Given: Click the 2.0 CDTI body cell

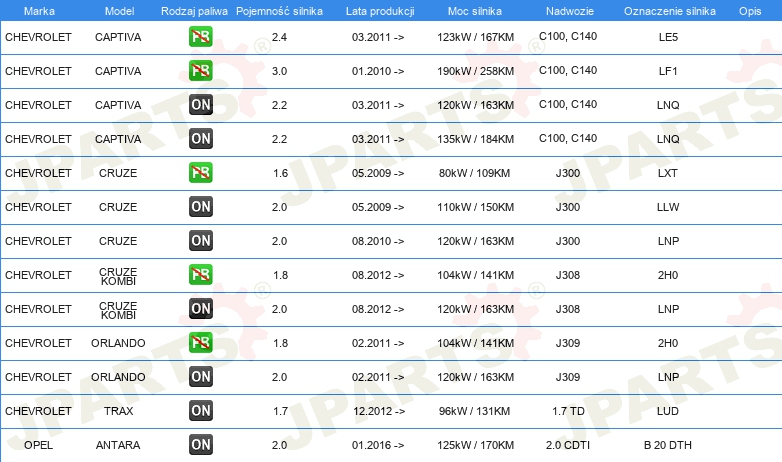Looking at the screenshot, I should point(568,445).
